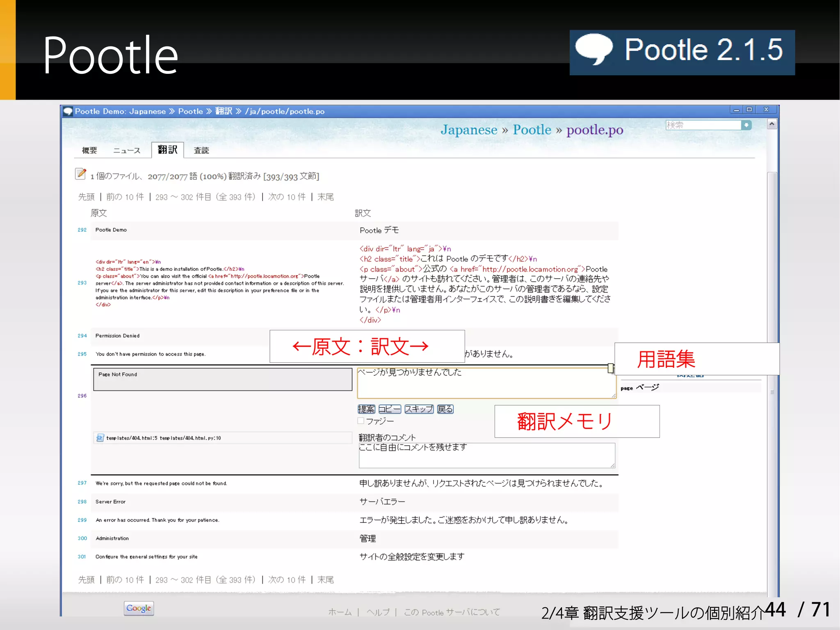The height and width of the screenshot is (630, 840).
Task: Open unit number 293 link
Action: tap(82, 283)
